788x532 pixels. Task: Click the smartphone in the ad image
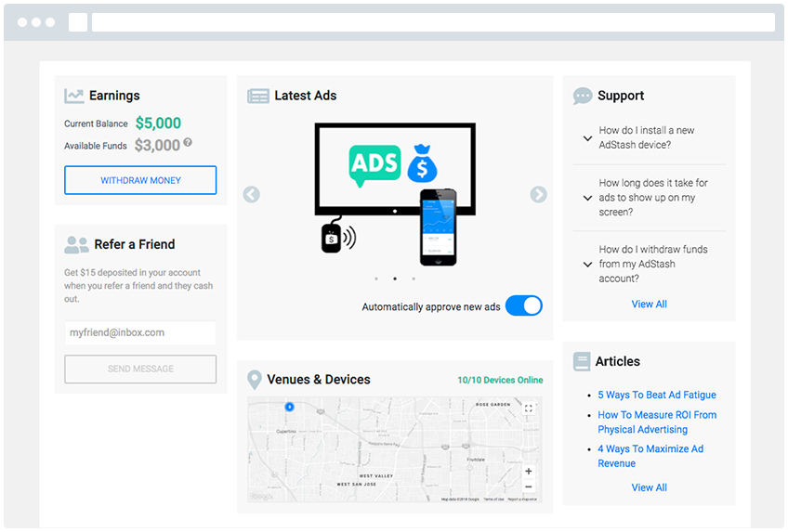439,227
